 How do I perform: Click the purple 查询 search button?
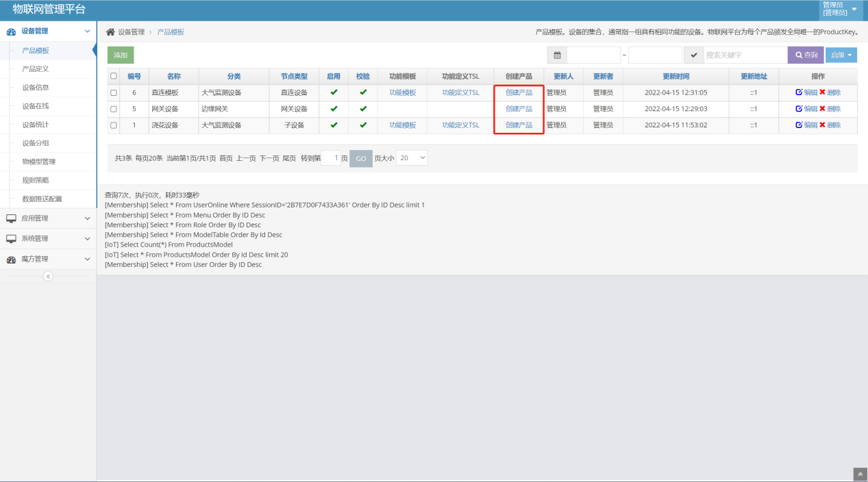point(806,55)
